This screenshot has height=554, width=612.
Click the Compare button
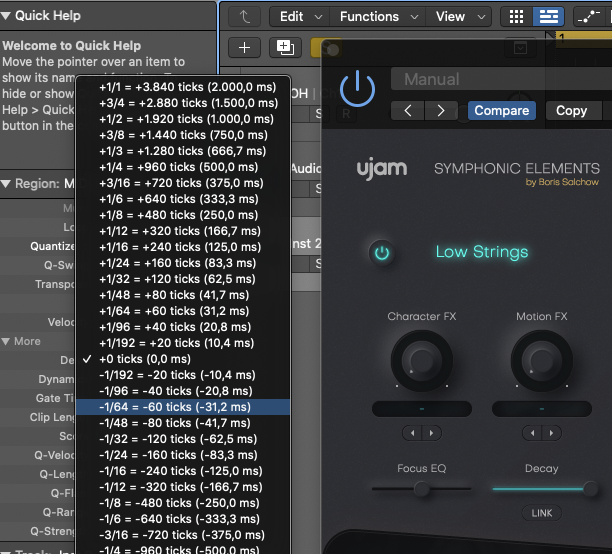pyautogui.click(x=502, y=110)
